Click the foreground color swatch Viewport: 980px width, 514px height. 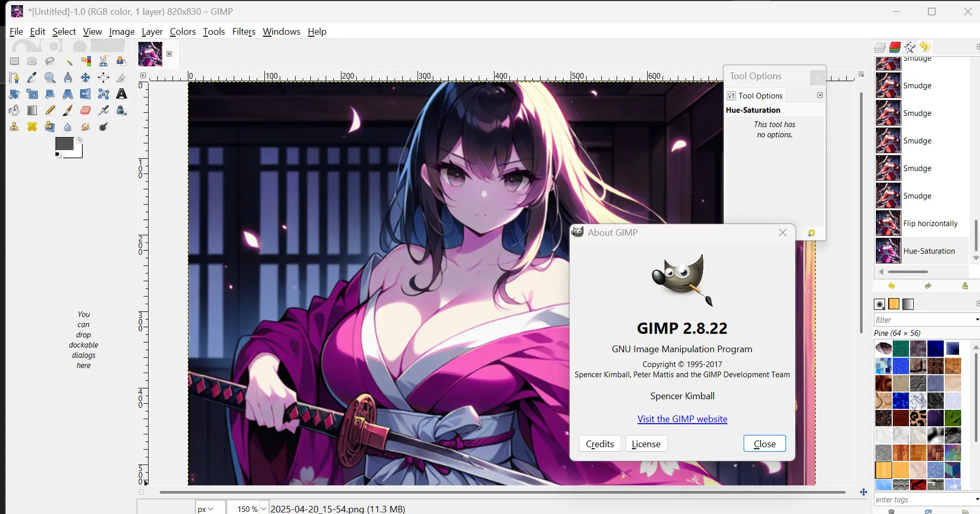tap(63, 144)
